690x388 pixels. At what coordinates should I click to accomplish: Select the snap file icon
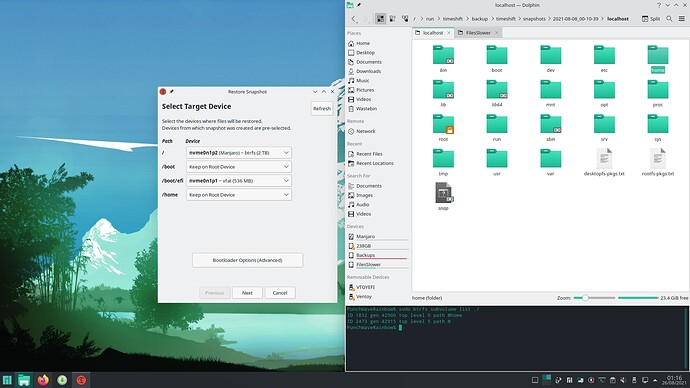tap(443, 193)
